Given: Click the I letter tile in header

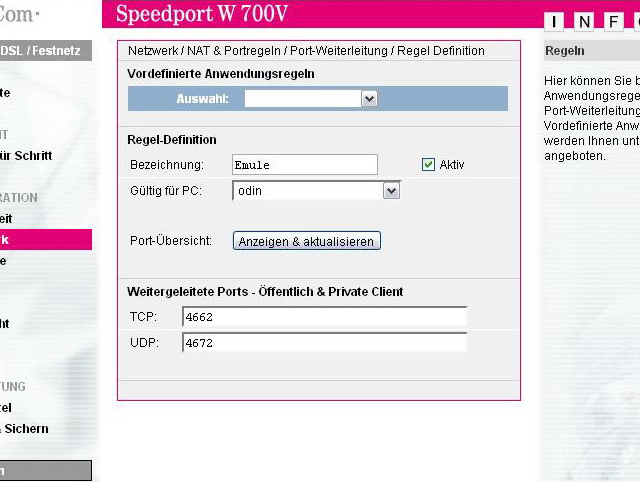Looking at the screenshot, I should pos(553,21).
